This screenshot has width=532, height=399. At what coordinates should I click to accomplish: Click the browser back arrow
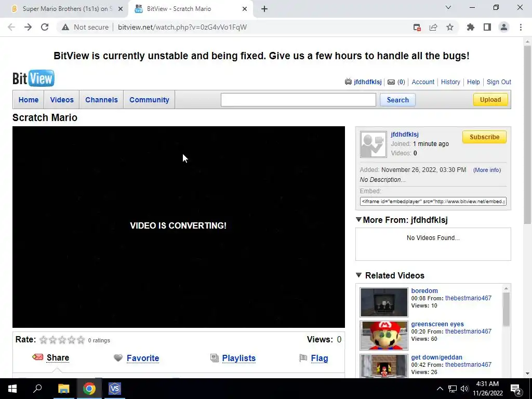pyautogui.click(x=11, y=27)
